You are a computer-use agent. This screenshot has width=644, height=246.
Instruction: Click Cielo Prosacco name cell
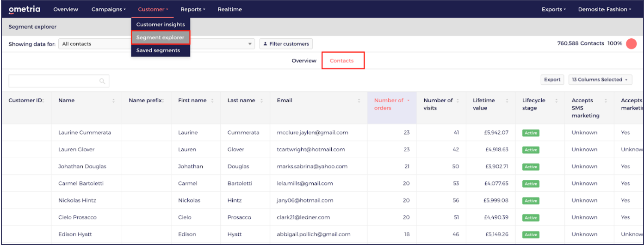77,217
